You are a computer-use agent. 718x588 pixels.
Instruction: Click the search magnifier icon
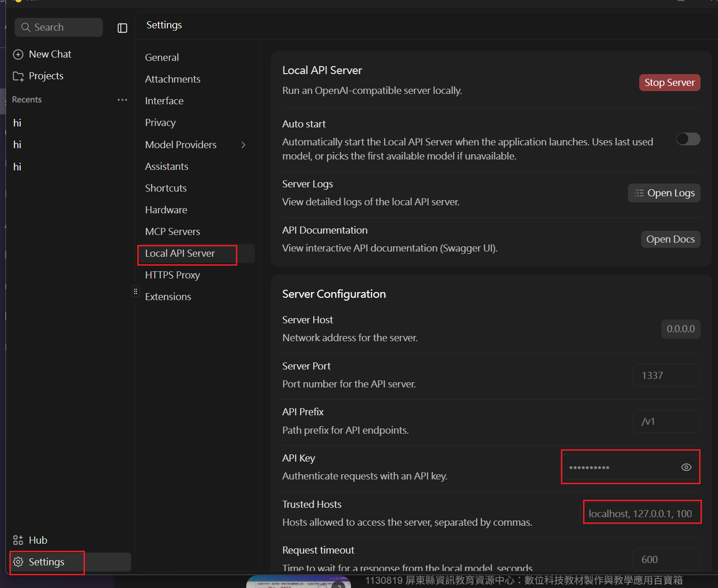(26, 27)
